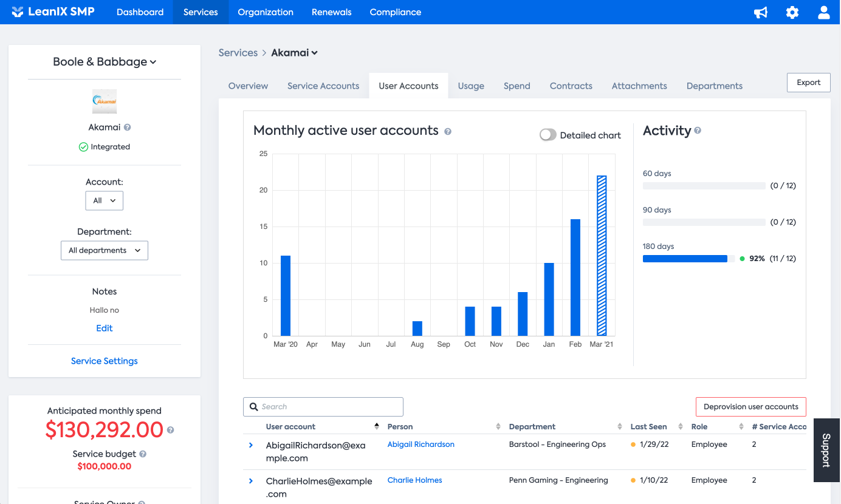
Task: Click the striped Mar '21 chart bar
Action: [x=602, y=256]
